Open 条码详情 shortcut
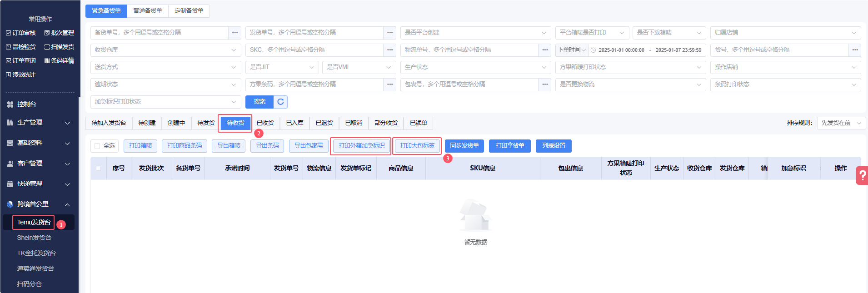 (x=59, y=60)
